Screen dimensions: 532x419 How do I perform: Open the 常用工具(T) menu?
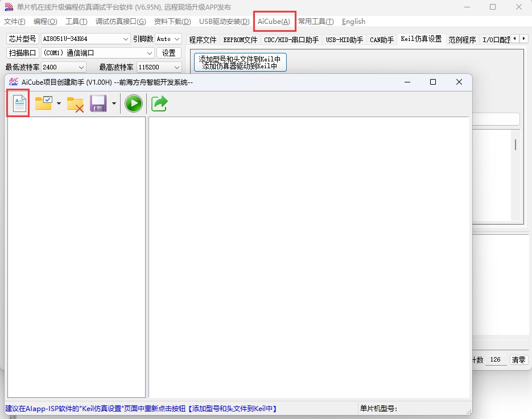[x=316, y=22]
